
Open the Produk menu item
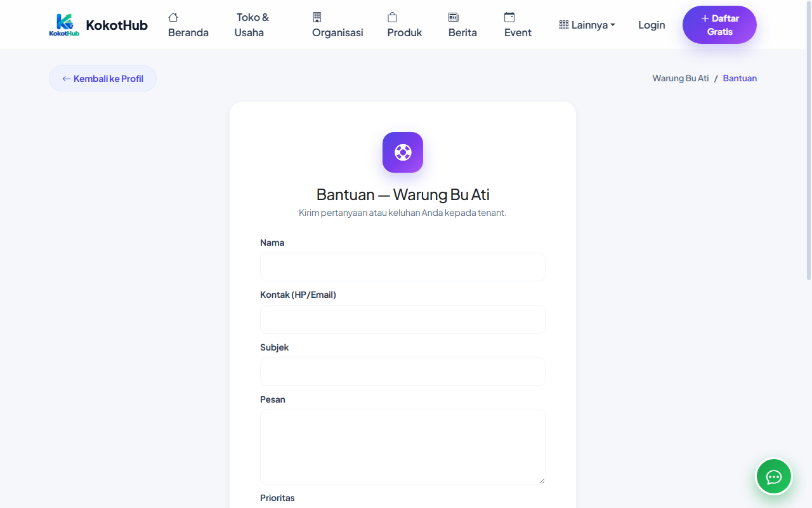coord(405,25)
